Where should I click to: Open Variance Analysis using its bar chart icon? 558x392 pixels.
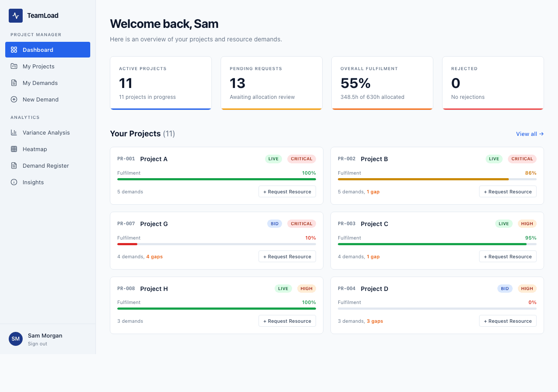[x=14, y=132]
